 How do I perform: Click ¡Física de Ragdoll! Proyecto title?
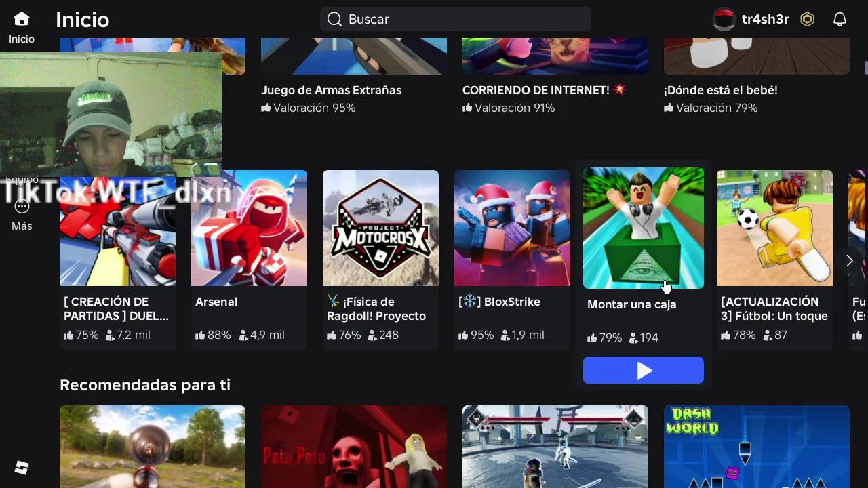pyautogui.click(x=376, y=308)
